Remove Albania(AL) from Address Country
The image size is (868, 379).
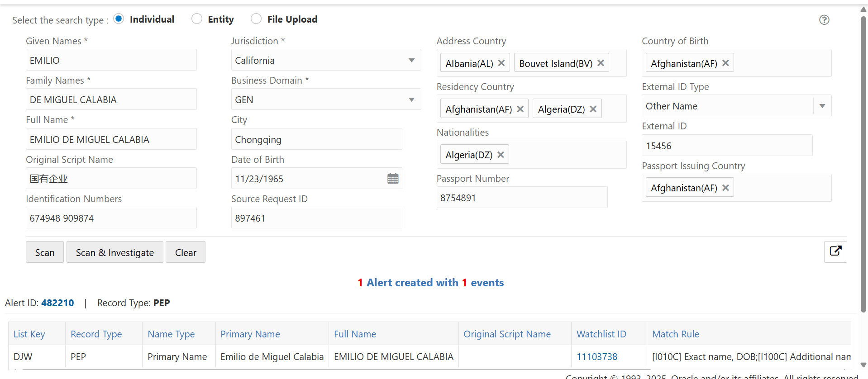tap(501, 63)
